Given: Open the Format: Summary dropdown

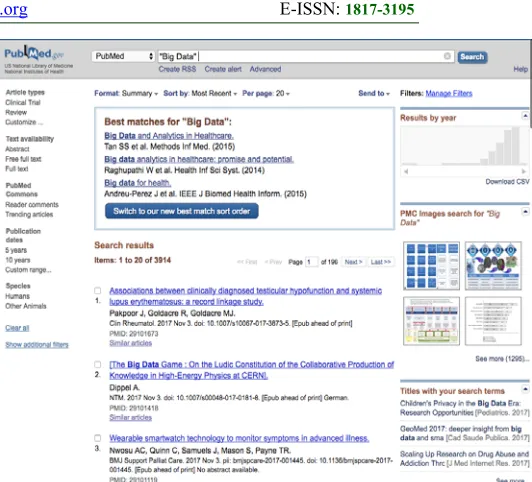Looking at the screenshot, I should (x=126, y=93).
